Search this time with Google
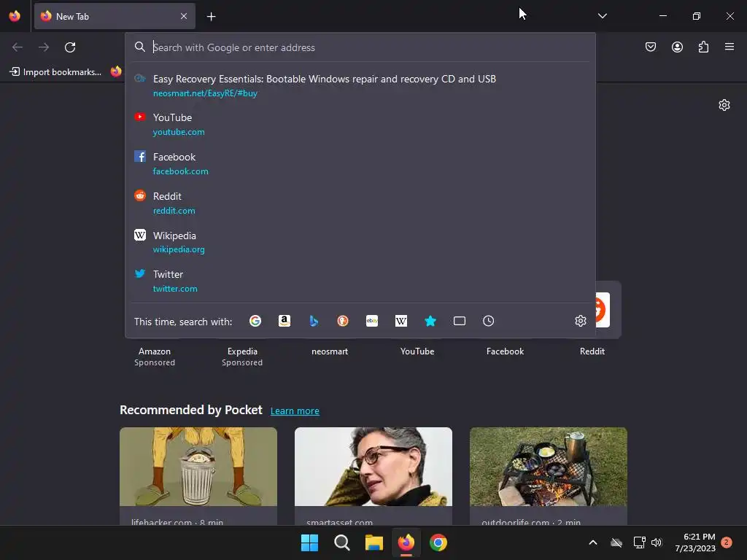 255,321
